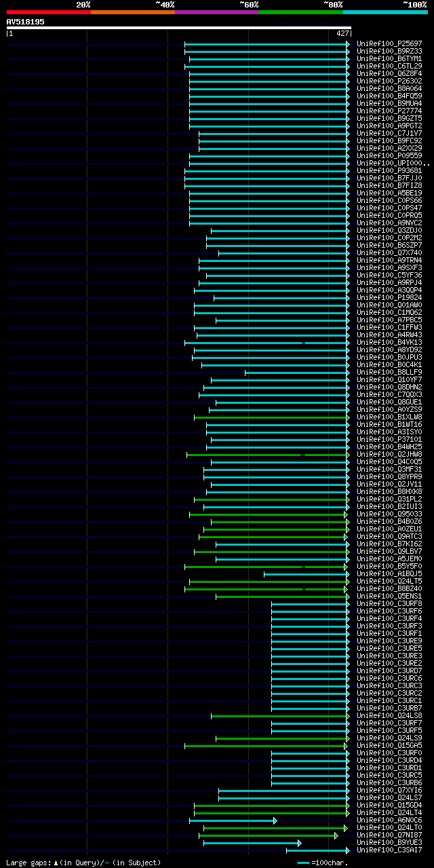The width and height of the screenshot is (434, 868).
Task: Select label UniRef100_A5BE19
Action: tap(389, 193)
